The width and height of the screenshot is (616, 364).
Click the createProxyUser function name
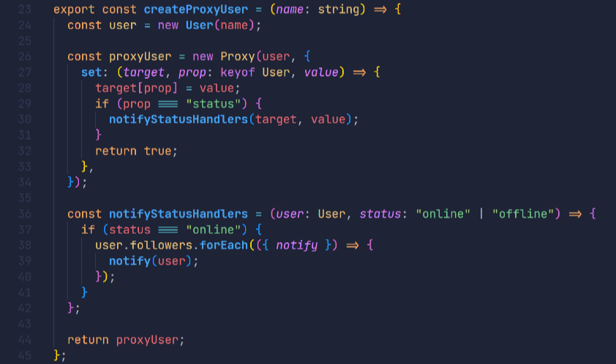pos(195,10)
